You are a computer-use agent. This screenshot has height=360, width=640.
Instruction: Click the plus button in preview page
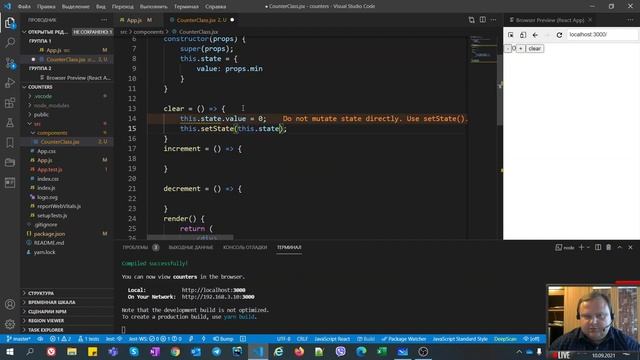click(520, 49)
